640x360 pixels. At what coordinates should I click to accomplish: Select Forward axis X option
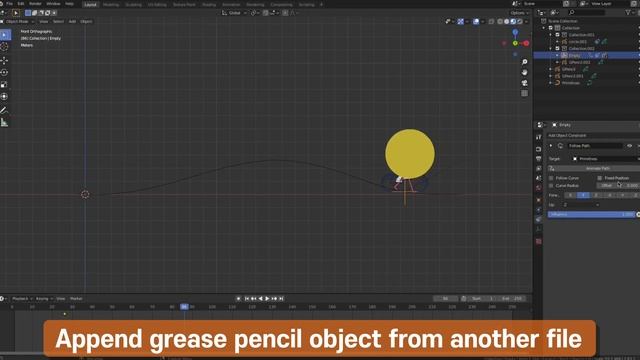570,196
